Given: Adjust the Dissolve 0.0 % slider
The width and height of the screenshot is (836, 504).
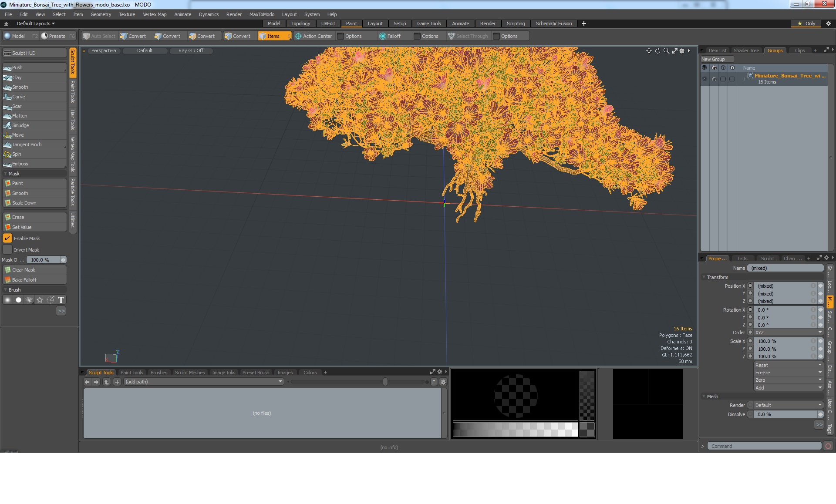Looking at the screenshot, I should (788, 414).
